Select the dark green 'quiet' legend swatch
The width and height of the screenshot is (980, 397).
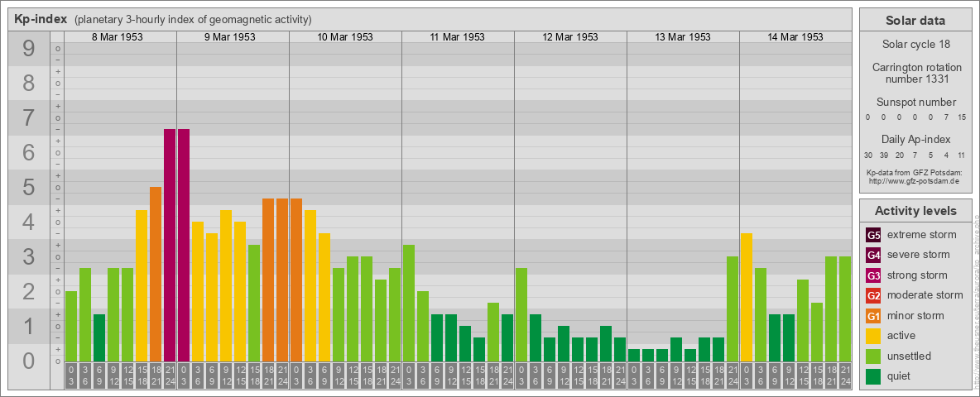point(873,375)
